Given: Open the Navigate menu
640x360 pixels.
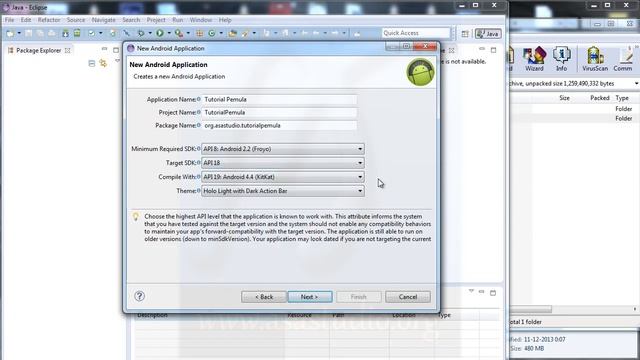Looking at the screenshot, I should click(x=103, y=20).
